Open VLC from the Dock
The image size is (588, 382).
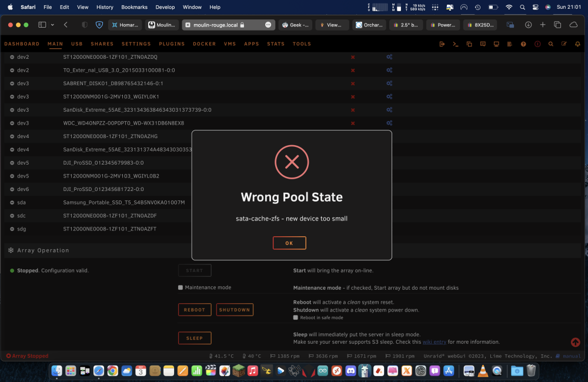coord(483,371)
